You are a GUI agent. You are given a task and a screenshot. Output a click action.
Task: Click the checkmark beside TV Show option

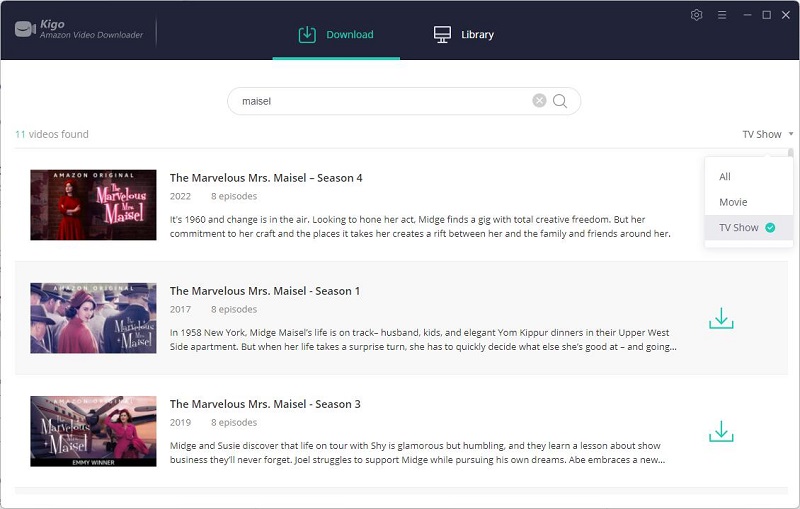[770, 227]
